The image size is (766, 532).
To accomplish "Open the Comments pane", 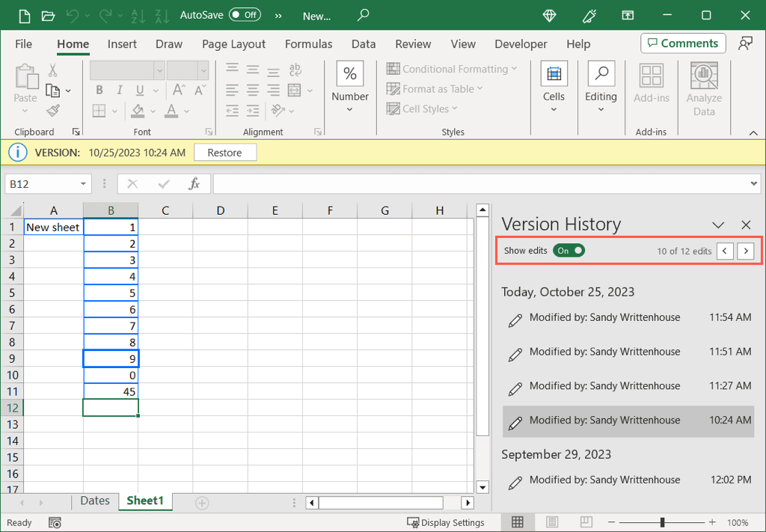I will [682, 43].
